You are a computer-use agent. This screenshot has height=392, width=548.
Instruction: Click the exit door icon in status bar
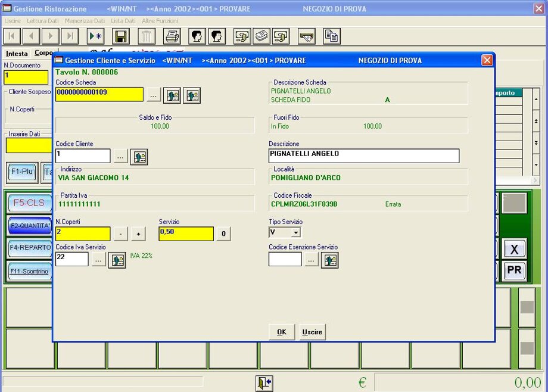coord(264,382)
